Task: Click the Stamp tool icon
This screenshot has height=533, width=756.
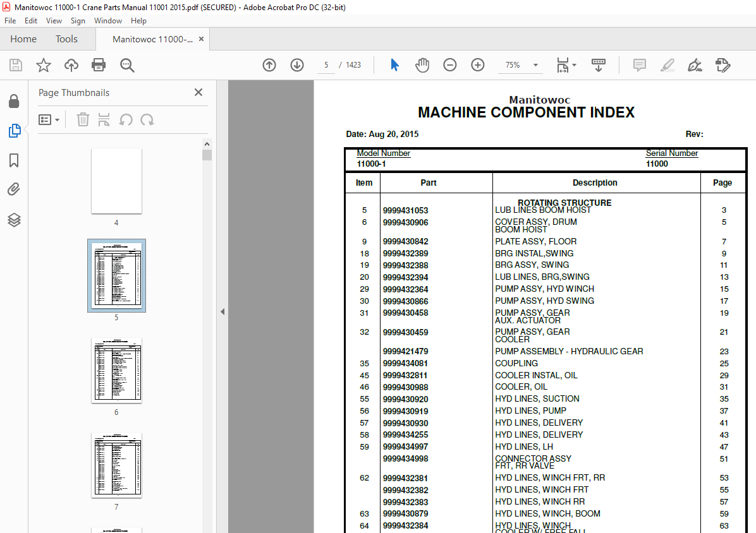Action: [722, 65]
